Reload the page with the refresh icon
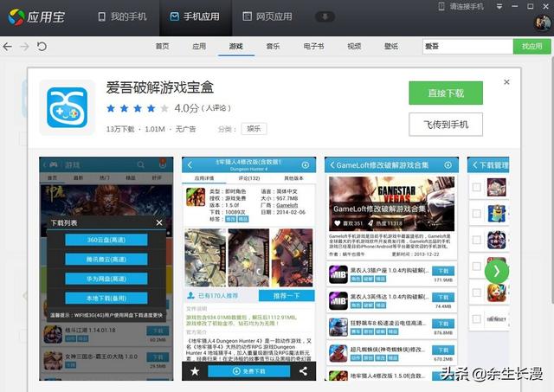The image size is (554, 392). tap(42, 46)
